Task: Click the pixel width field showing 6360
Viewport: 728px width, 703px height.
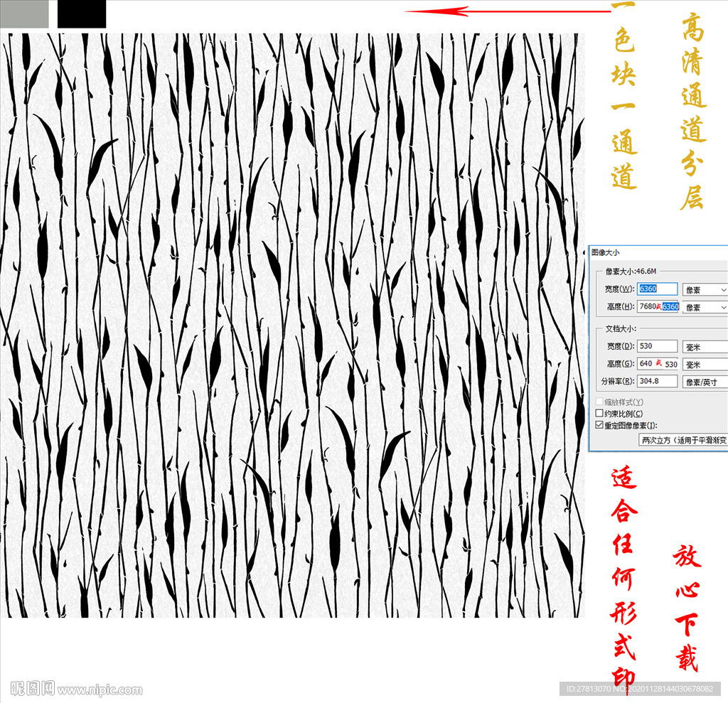Action: pyautogui.click(x=657, y=289)
